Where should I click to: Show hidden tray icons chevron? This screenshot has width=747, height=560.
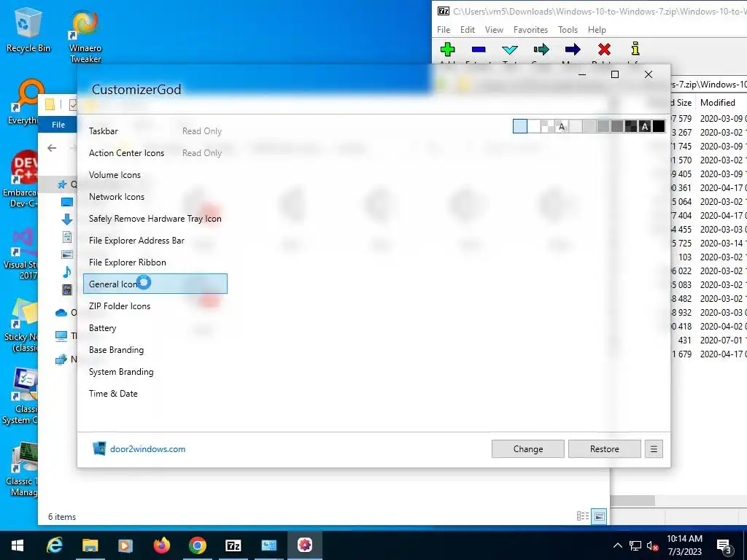click(x=617, y=545)
